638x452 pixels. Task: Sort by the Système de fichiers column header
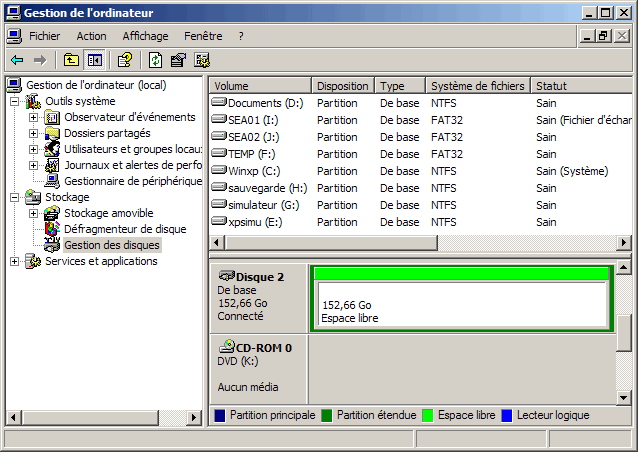click(477, 86)
